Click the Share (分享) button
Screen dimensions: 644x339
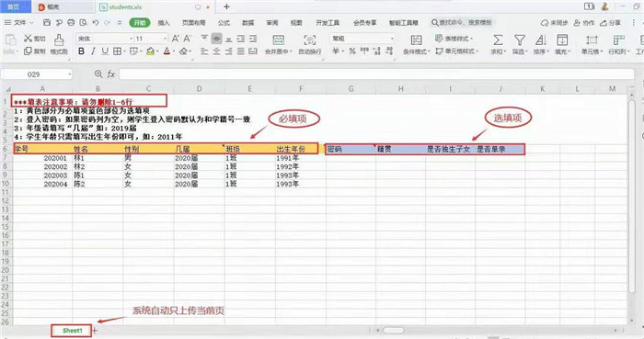click(610, 23)
